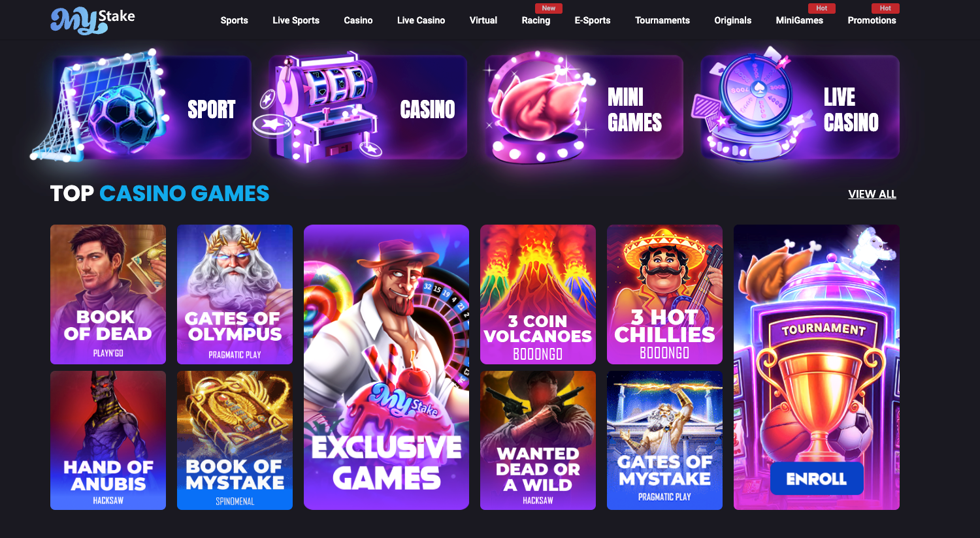Open the MiniGames nav item

tap(799, 20)
